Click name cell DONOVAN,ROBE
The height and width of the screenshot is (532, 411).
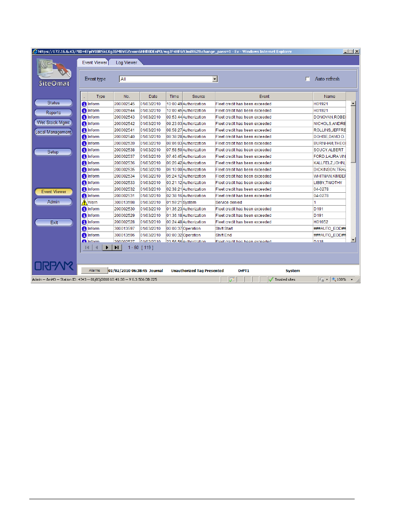click(330, 117)
